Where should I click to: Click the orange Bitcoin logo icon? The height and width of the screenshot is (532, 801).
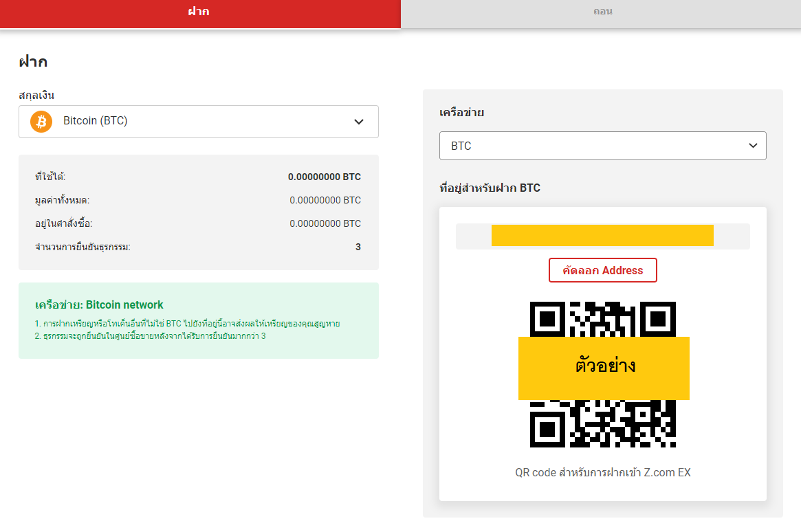(41, 122)
